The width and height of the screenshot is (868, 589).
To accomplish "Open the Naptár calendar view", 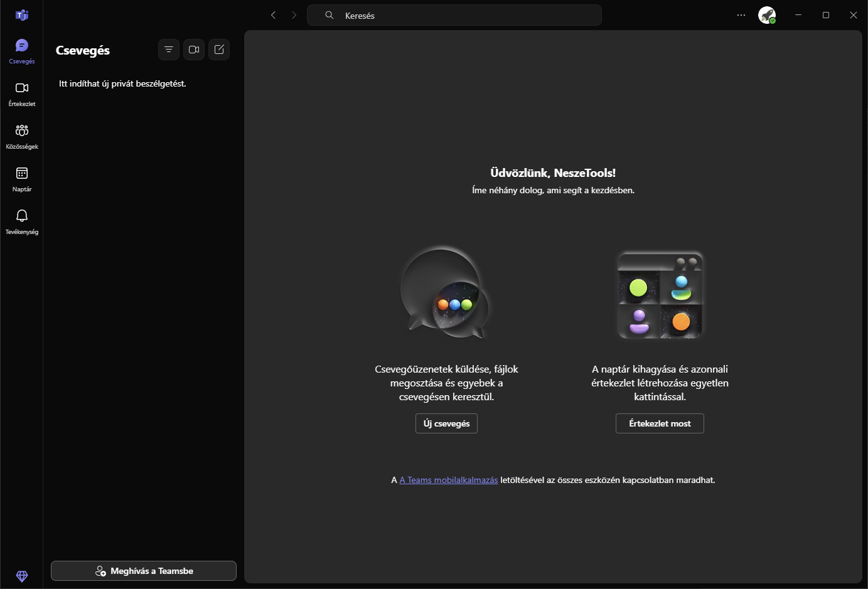I will 22,179.
